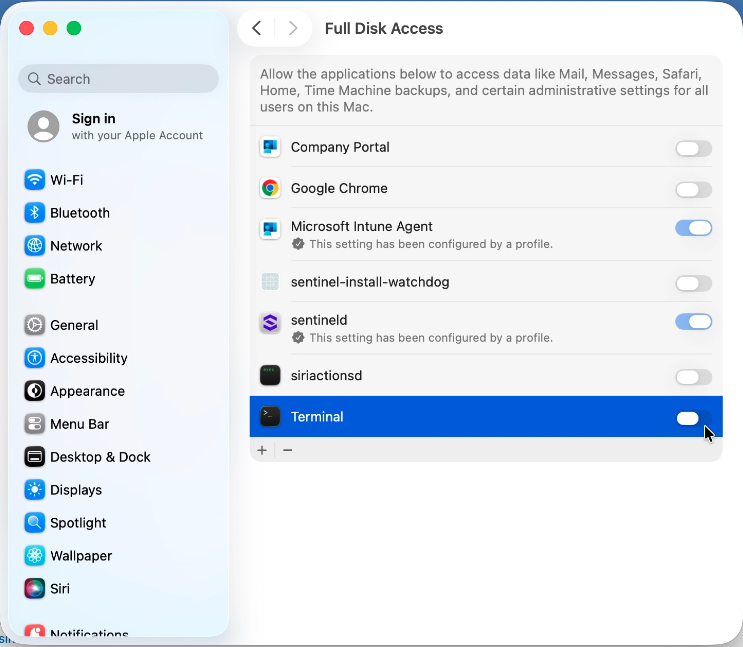Click the Company Portal app icon
Image resolution: width=743 pixels, height=647 pixels.
click(270, 147)
